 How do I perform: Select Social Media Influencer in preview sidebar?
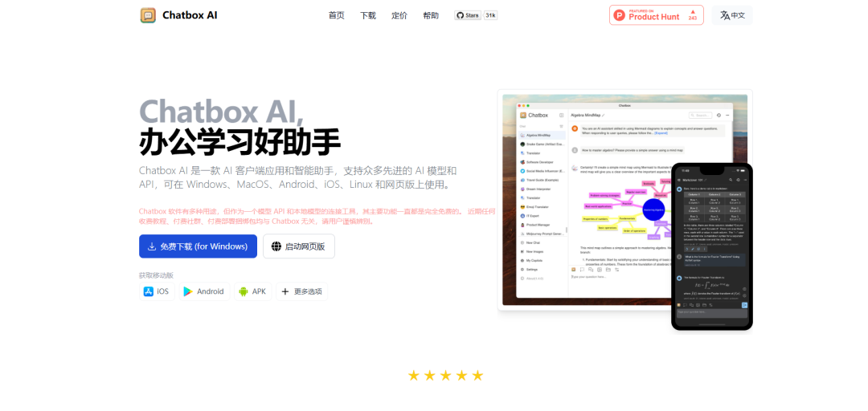pyautogui.click(x=542, y=171)
